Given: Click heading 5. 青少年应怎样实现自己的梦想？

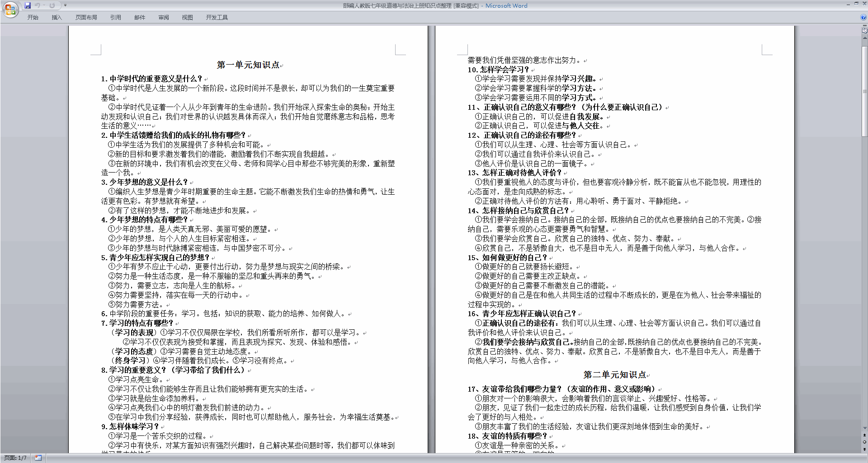Looking at the screenshot, I should pos(155,257).
